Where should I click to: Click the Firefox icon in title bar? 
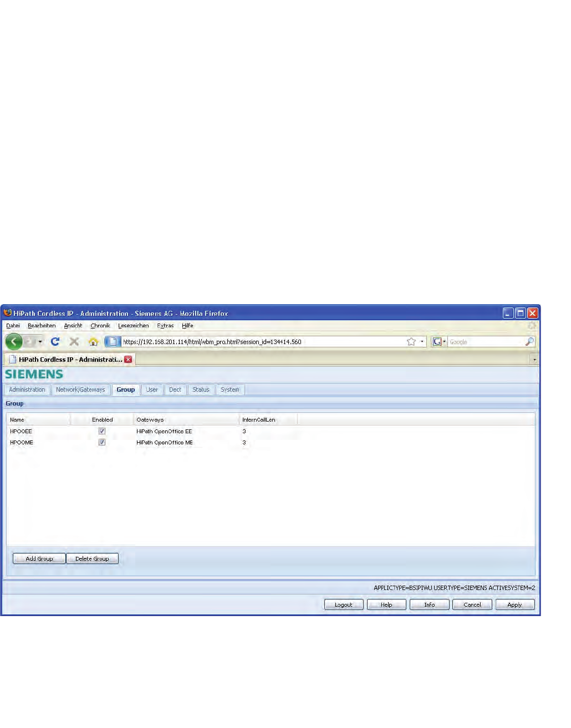(8, 312)
